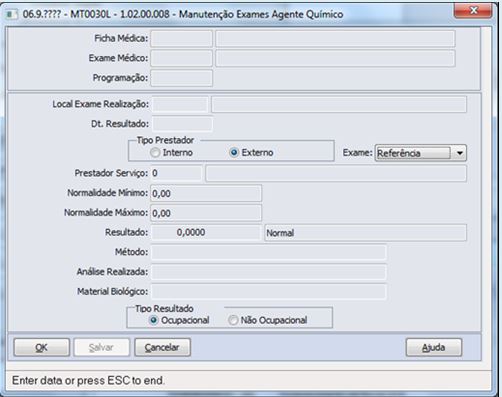Click the Tipo Resultado group label
Screen dimensions: 502x397
[x=164, y=309]
